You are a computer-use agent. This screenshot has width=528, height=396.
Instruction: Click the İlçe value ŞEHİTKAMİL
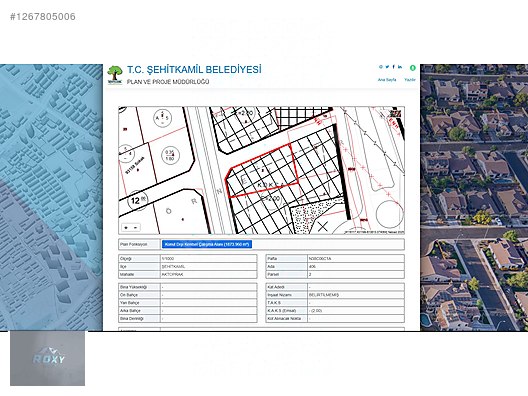tap(173, 266)
